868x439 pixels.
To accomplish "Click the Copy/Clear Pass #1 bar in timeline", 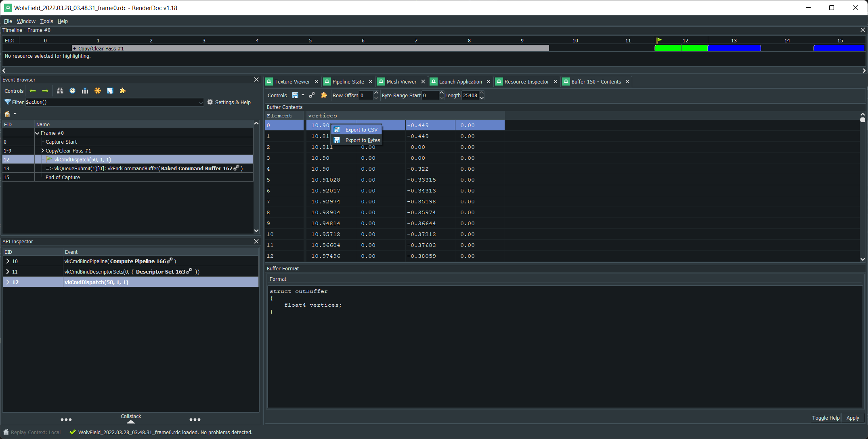I will [310, 48].
